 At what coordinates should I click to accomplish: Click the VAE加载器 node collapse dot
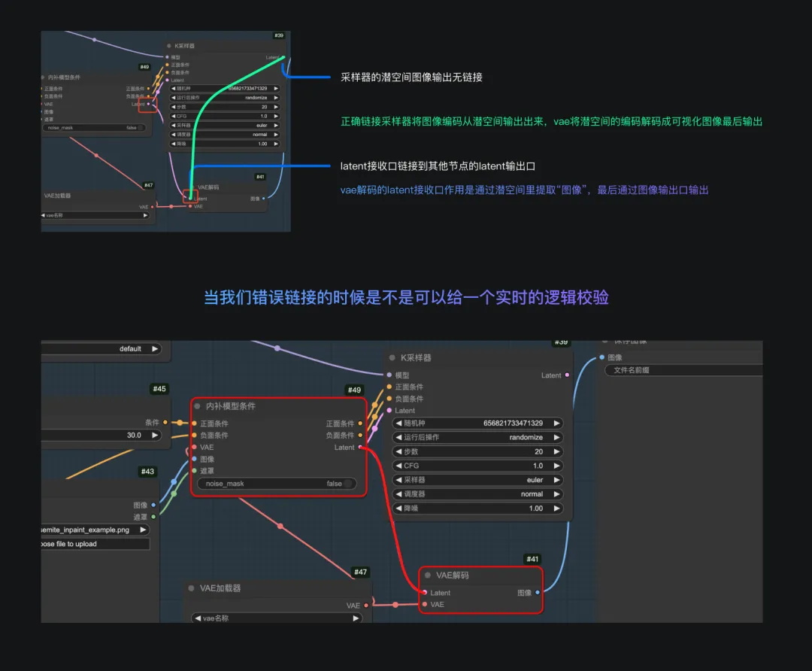tap(192, 588)
